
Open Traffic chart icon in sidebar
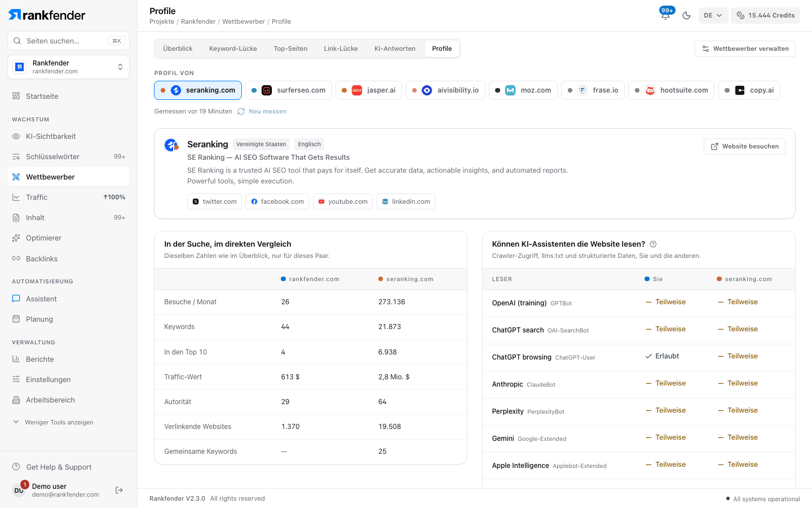[x=16, y=198]
